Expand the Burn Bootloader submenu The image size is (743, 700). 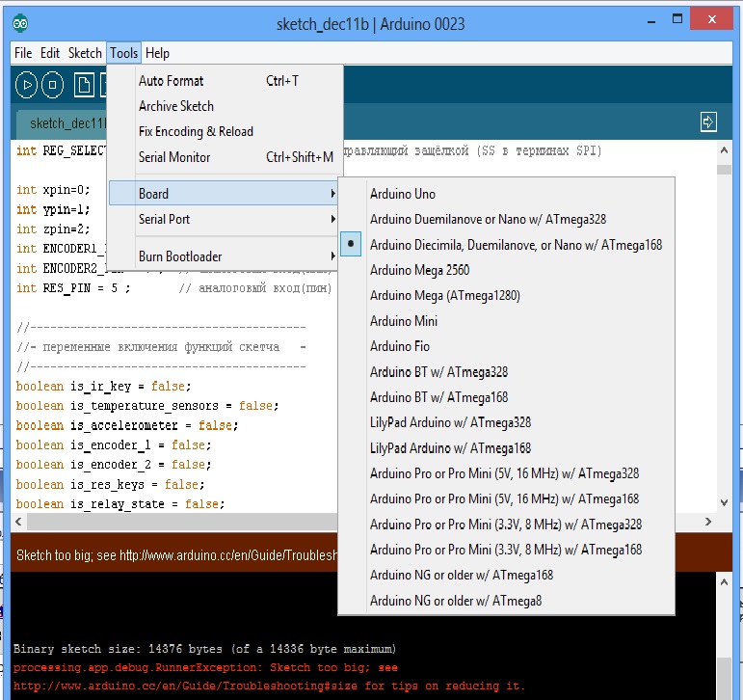coord(224,256)
